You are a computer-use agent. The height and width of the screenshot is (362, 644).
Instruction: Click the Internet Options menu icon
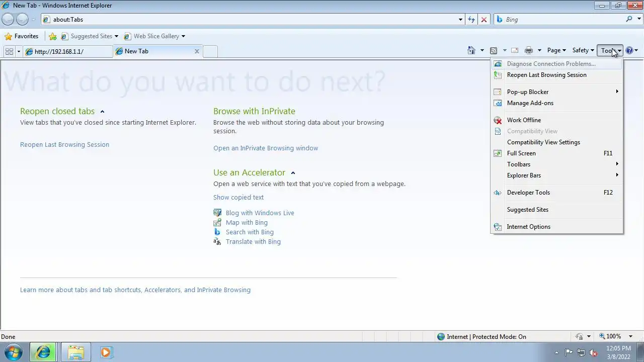498,227
